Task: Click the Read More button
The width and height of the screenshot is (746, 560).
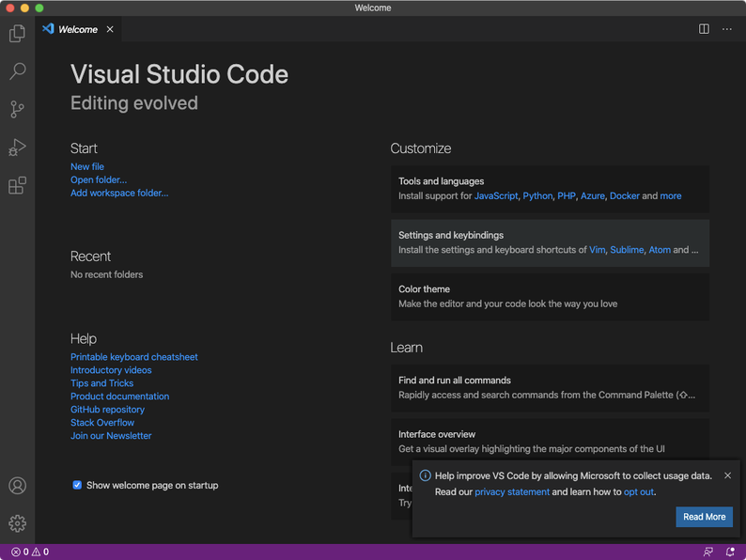Action: [x=704, y=517]
